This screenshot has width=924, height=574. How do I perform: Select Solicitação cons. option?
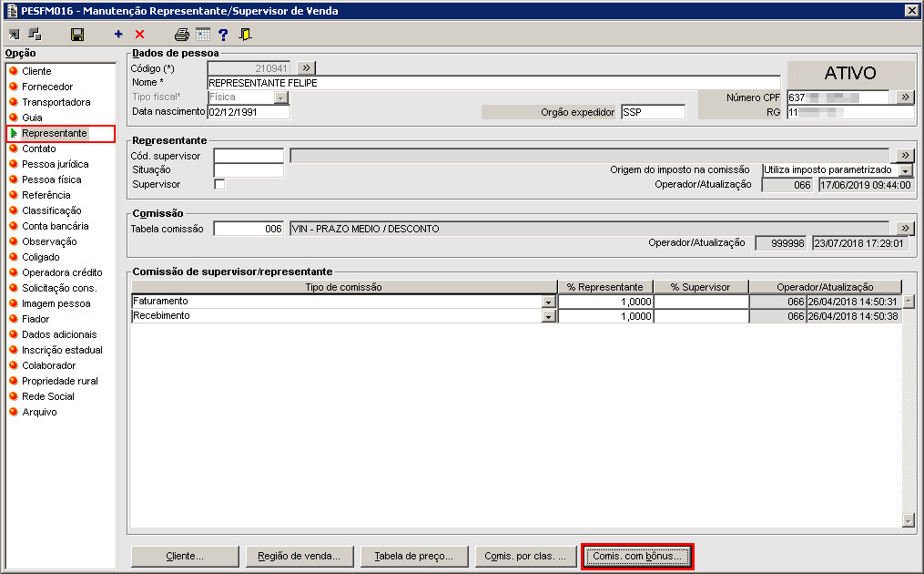coord(59,288)
